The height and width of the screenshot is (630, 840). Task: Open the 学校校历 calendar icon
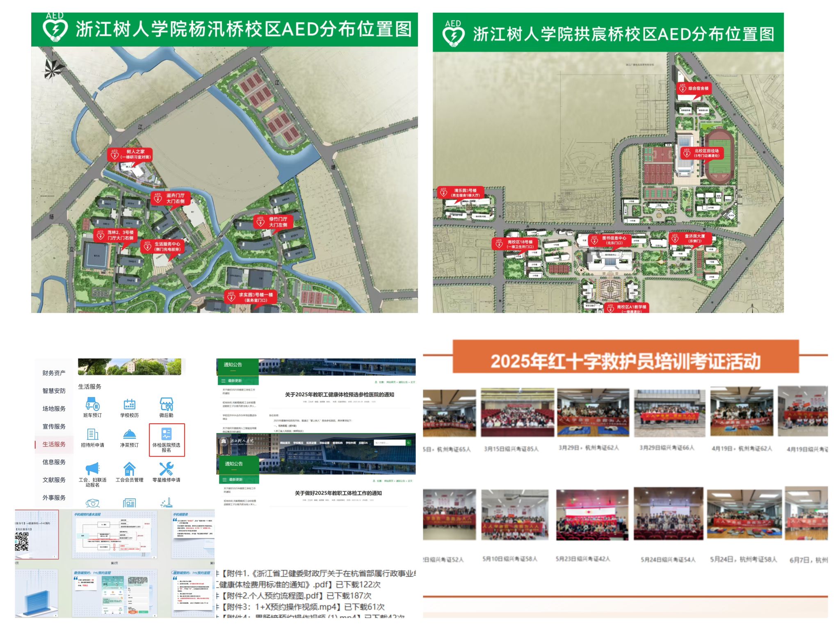click(130, 405)
